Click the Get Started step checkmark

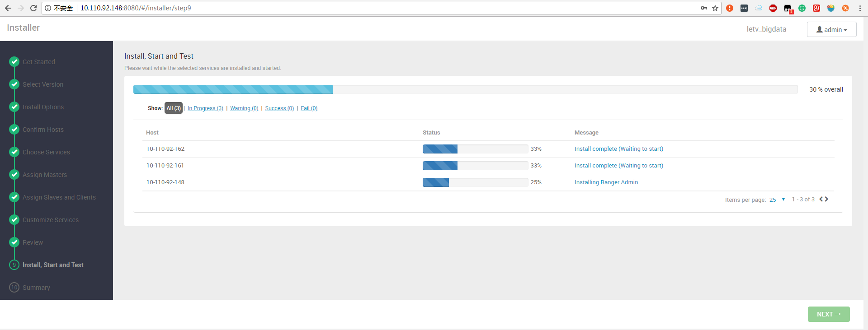click(x=14, y=61)
